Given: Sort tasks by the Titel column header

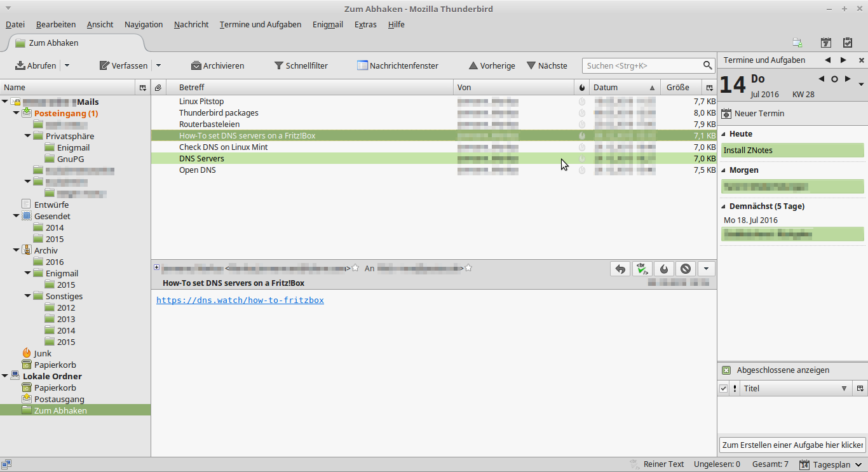Looking at the screenshot, I should click(797, 388).
